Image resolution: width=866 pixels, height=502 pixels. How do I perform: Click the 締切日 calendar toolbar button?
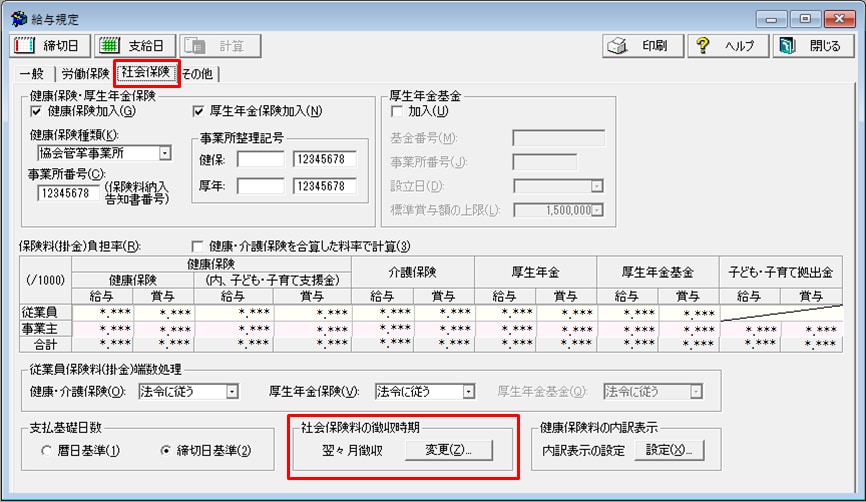48,46
